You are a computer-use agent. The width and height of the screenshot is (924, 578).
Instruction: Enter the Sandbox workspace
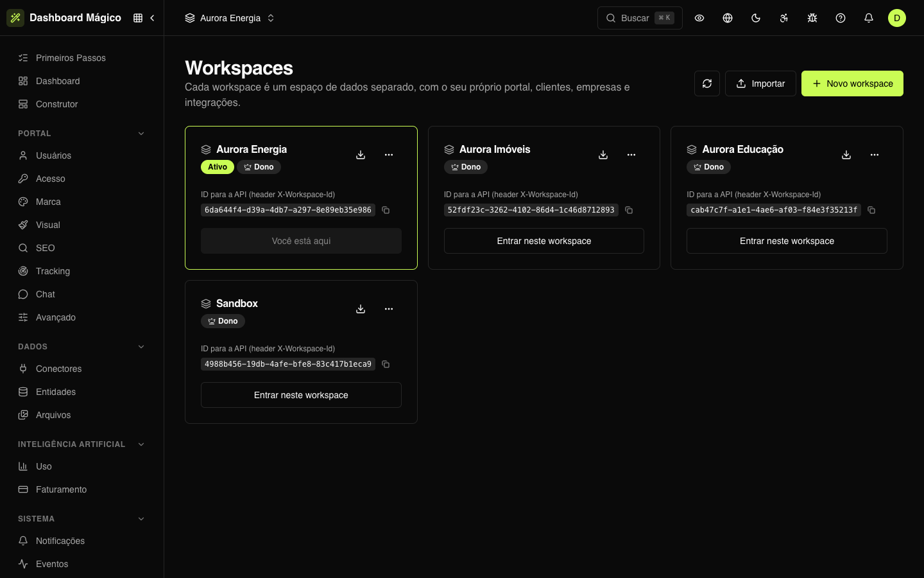click(301, 395)
